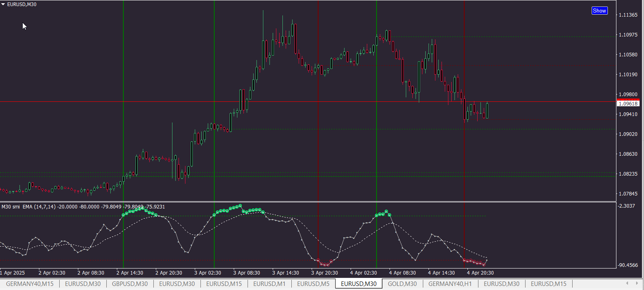Click the 2 Apr 20:30 time label
The height and width of the screenshot is (290, 644).
point(169,273)
